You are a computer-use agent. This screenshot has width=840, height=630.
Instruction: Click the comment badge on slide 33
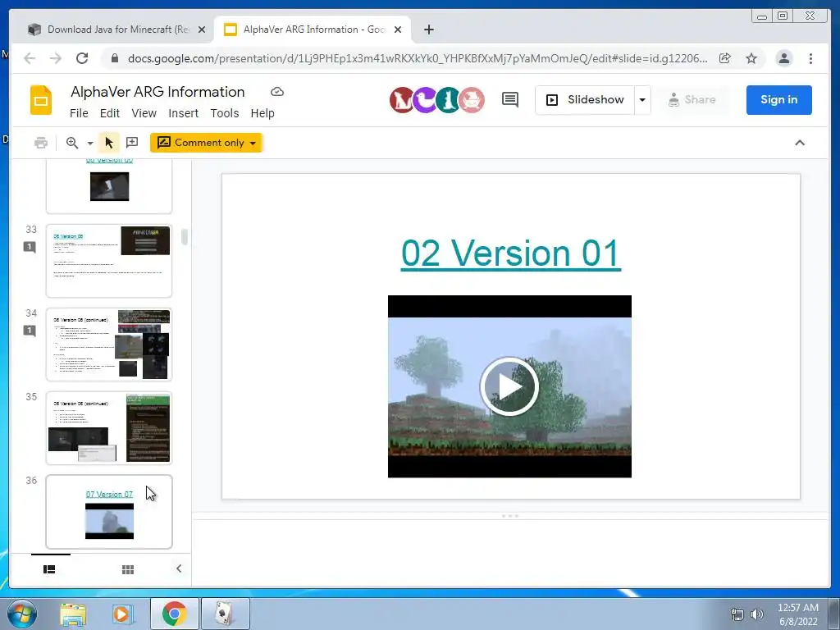pos(30,247)
